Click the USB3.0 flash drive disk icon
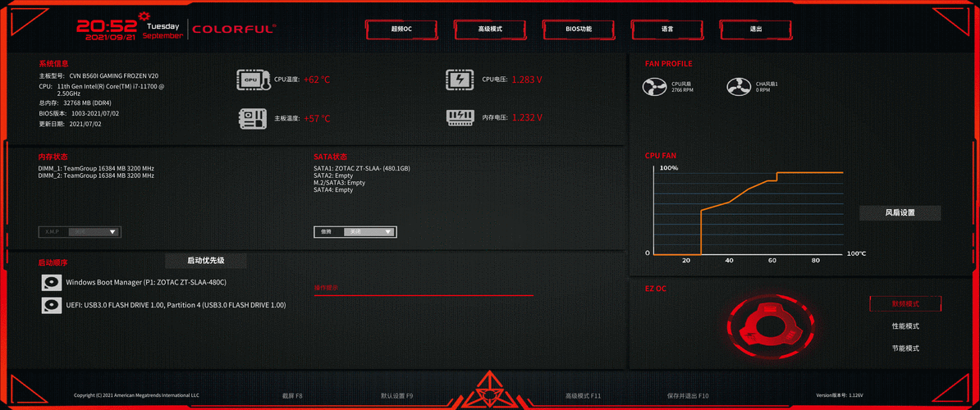 51,305
